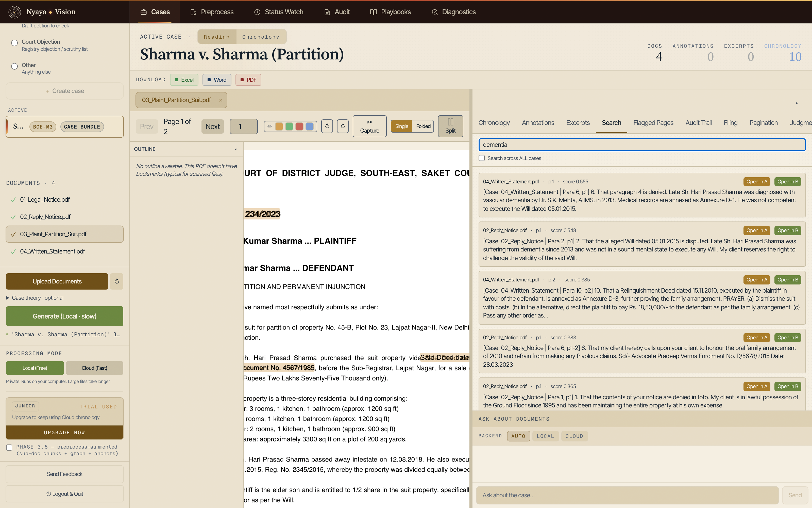Expand Case theory optional section

coord(35,298)
